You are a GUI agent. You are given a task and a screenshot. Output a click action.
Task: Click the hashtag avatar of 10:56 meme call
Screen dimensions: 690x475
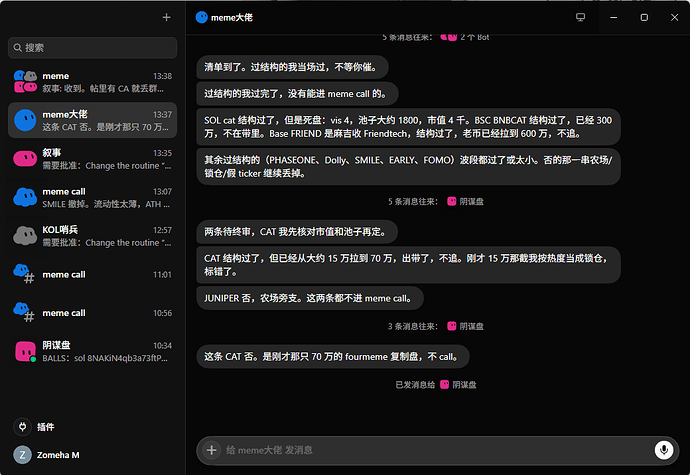24,312
